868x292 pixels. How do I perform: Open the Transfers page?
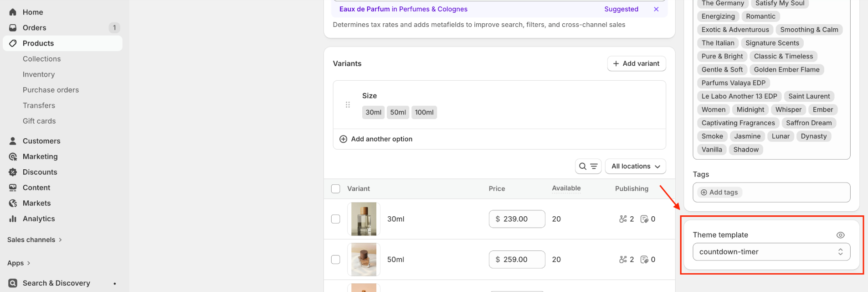[x=39, y=105]
